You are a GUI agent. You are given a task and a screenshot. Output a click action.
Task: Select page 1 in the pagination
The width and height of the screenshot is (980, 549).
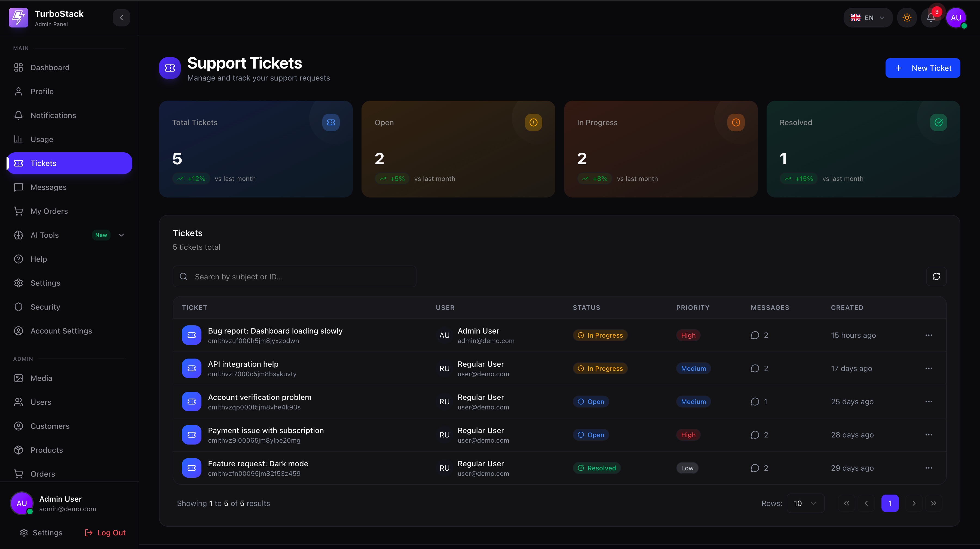point(889,503)
